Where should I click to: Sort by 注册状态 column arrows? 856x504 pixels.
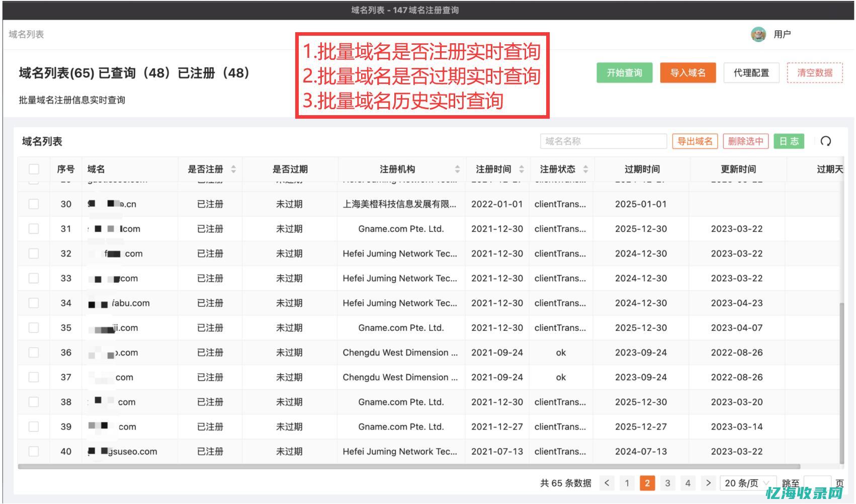click(585, 170)
